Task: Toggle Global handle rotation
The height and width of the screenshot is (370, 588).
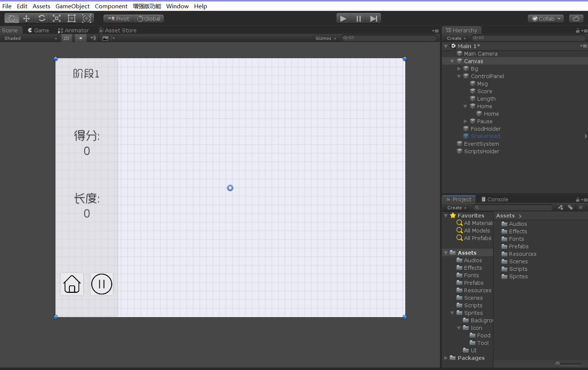Action: (x=149, y=19)
